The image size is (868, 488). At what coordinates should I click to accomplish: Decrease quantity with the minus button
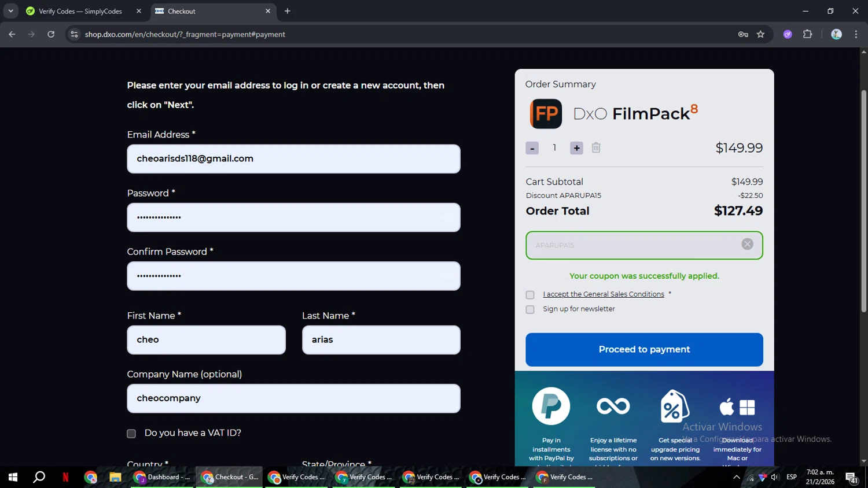(x=532, y=148)
